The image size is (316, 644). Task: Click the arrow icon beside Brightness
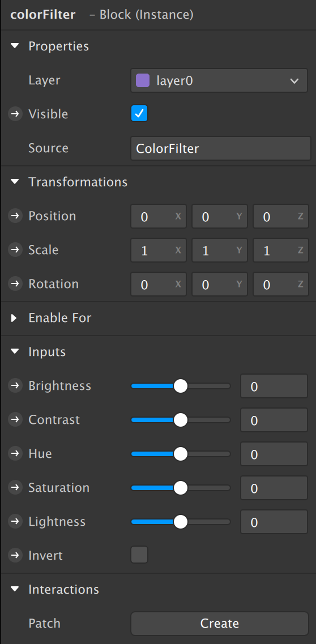[15, 385]
